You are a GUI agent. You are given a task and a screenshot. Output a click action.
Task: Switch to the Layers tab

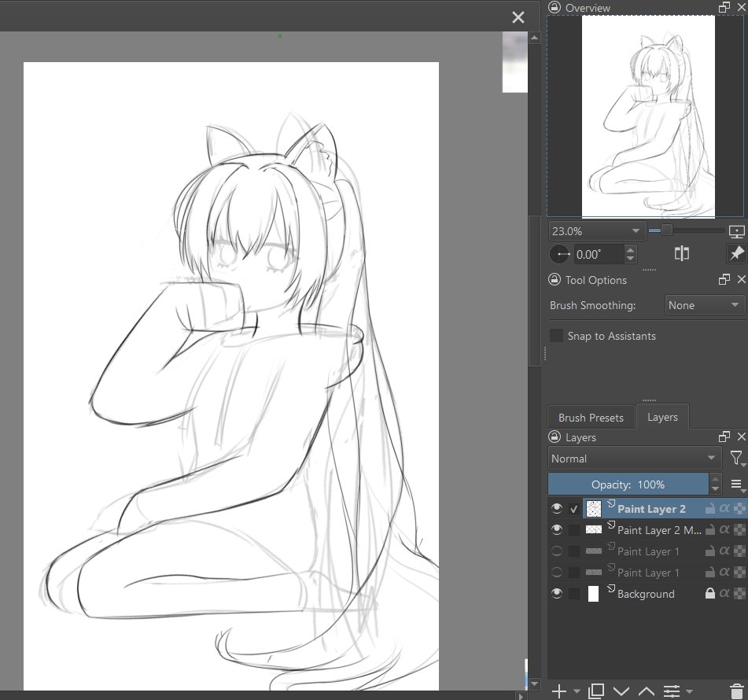click(662, 417)
